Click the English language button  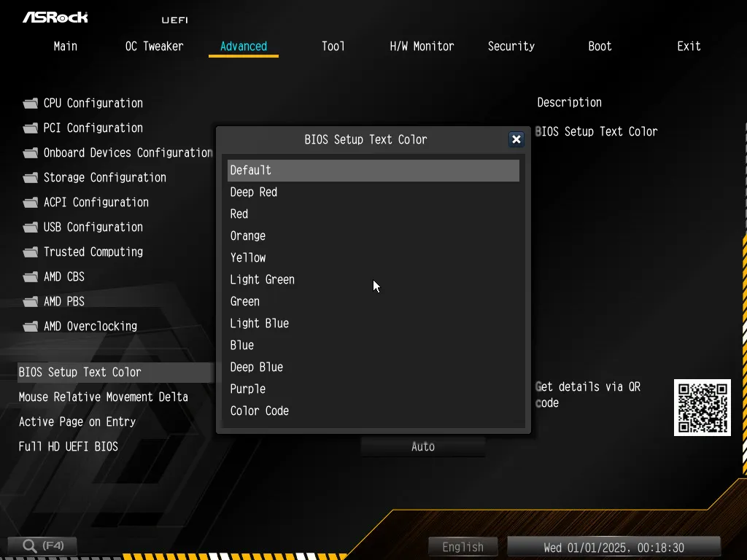click(x=462, y=547)
